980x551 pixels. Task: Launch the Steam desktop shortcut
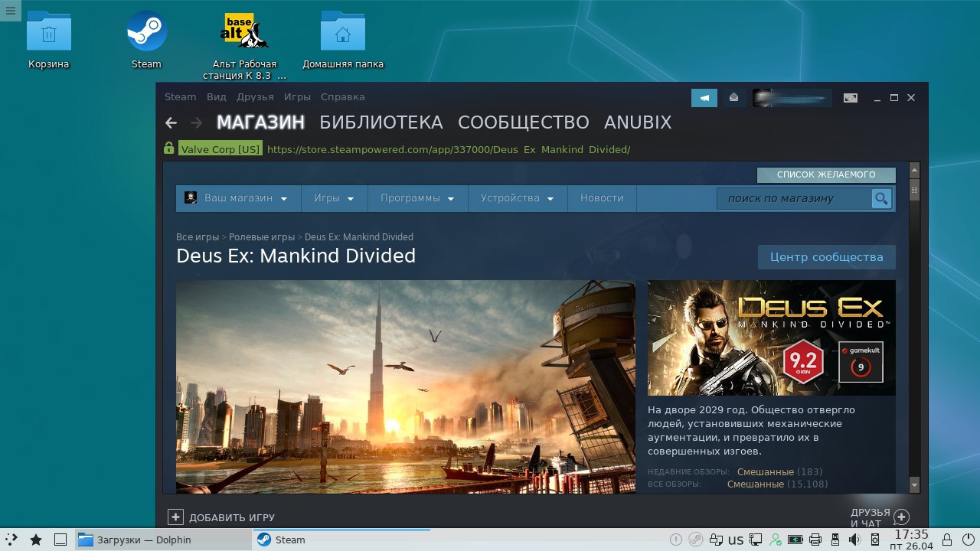[x=146, y=40]
